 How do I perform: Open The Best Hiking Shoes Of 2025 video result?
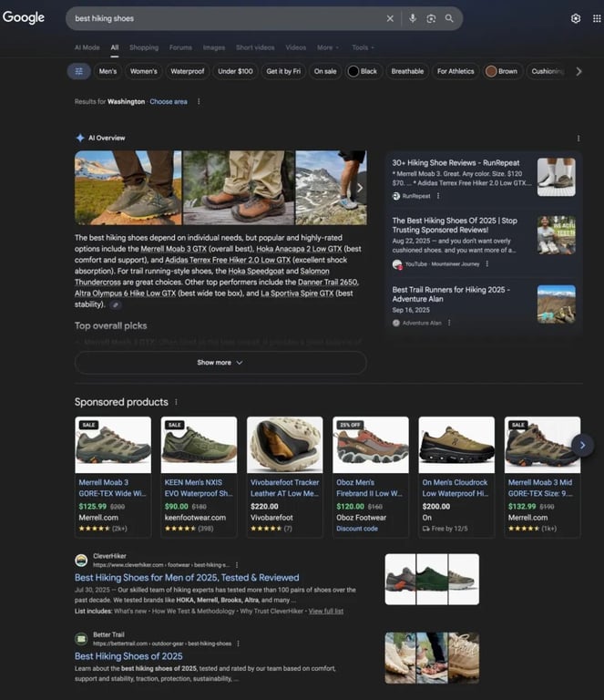click(x=455, y=225)
